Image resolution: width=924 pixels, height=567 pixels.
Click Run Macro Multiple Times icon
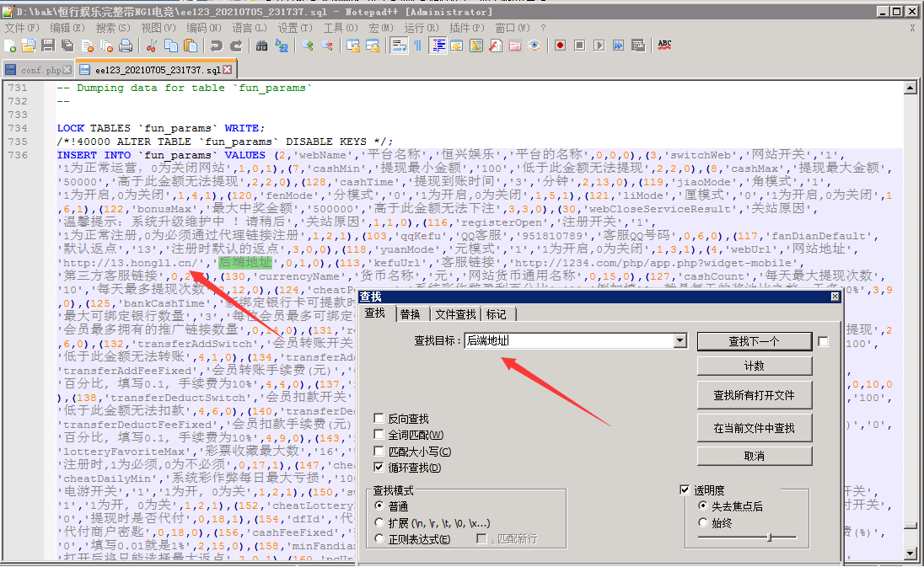point(618,46)
